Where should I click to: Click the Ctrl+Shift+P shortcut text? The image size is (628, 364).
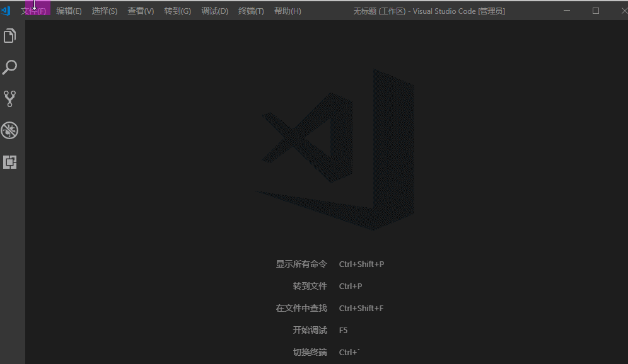pyautogui.click(x=361, y=264)
